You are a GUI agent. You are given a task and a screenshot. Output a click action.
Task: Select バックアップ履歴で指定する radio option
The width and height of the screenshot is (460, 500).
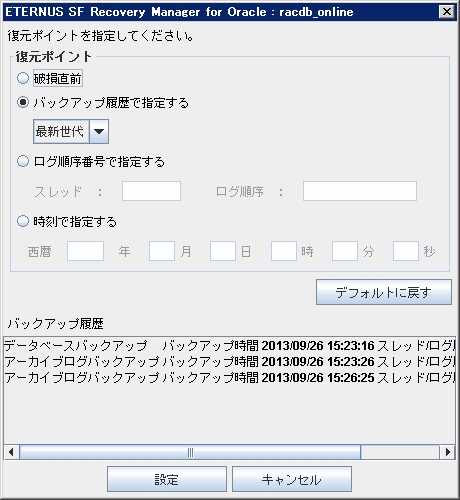(x=23, y=102)
